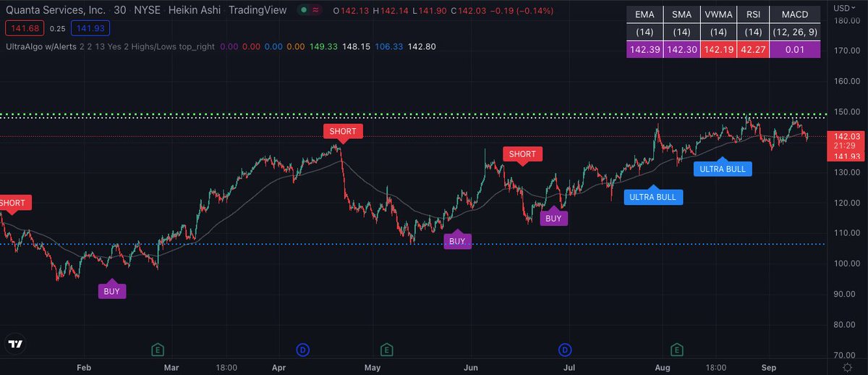
Task: Click the Feb label on the time axis
Action: [x=85, y=368]
